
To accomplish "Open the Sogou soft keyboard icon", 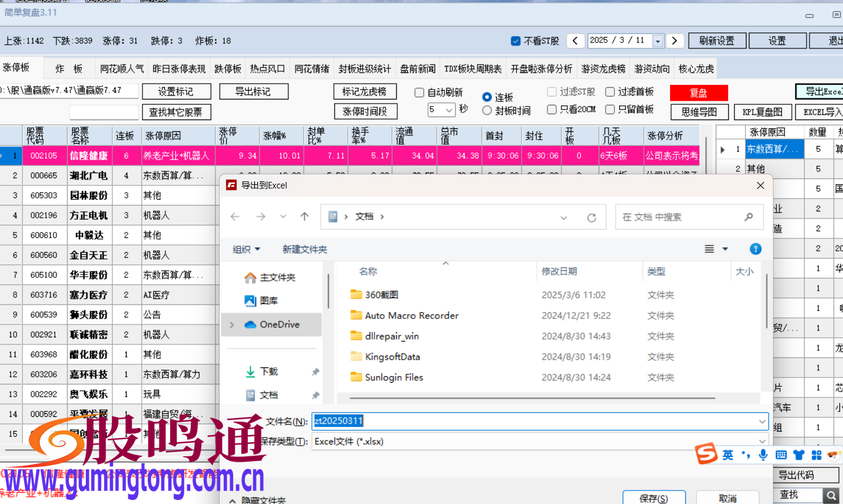I will [781, 455].
